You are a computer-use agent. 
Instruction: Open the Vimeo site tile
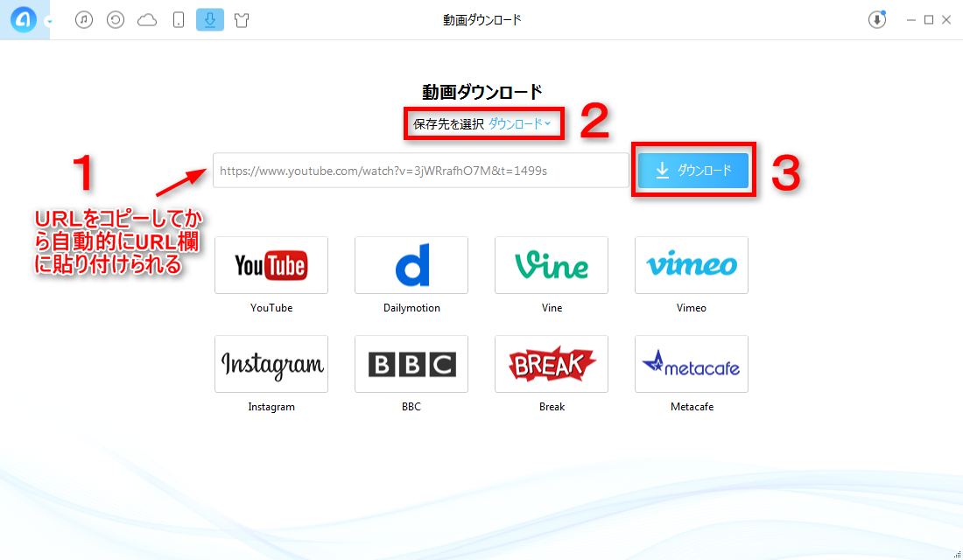point(692,265)
